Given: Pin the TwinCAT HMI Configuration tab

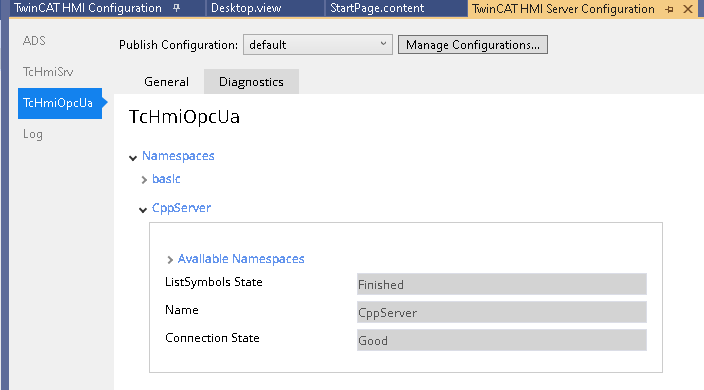Looking at the screenshot, I should pyautogui.click(x=176, y=8).
